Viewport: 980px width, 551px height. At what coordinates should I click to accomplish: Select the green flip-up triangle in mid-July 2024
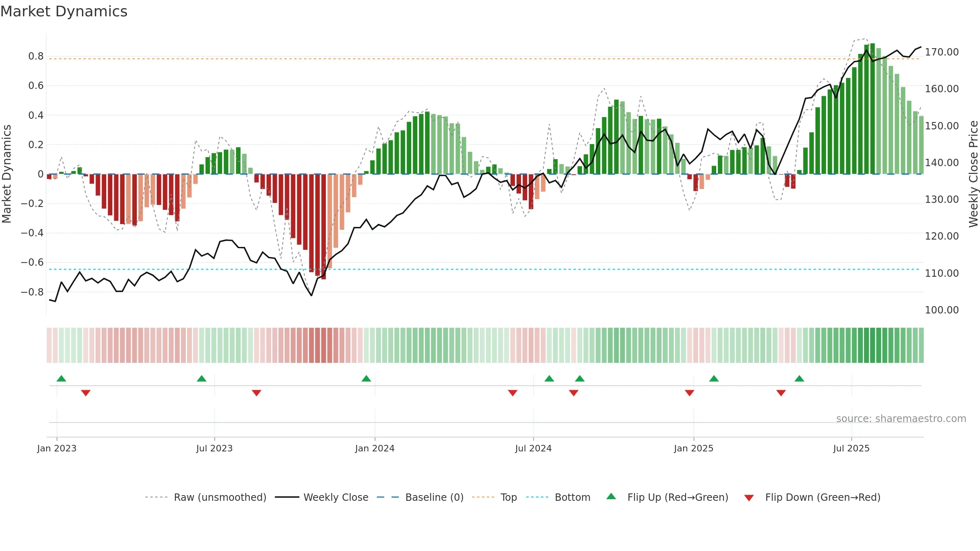(549, 378)
